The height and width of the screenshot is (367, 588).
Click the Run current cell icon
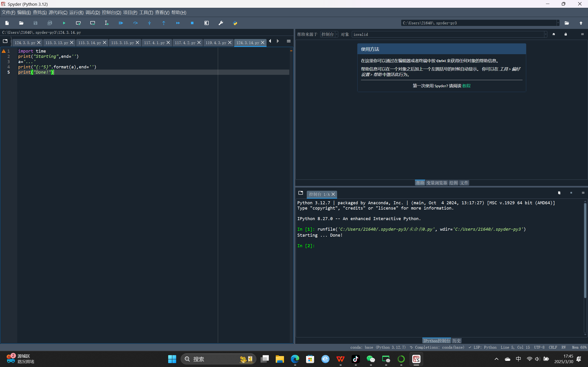78,23
